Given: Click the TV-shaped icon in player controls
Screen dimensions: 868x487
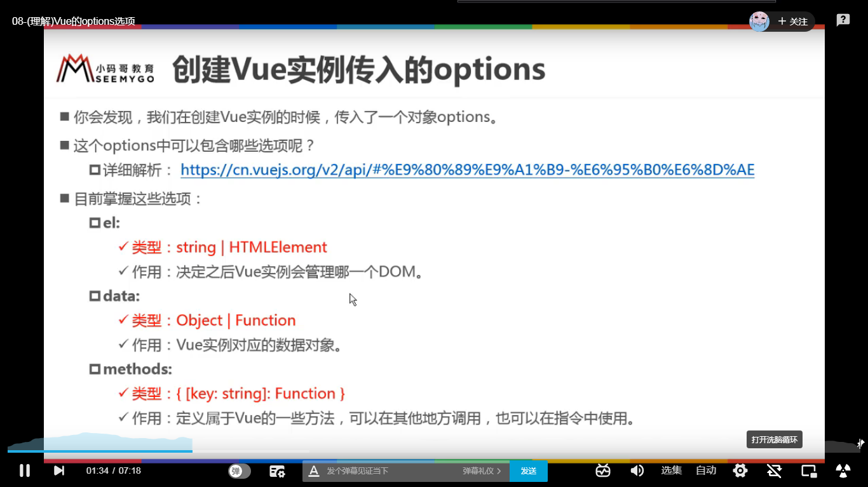Looking at the screenshot, I should (x=603, y=470).
